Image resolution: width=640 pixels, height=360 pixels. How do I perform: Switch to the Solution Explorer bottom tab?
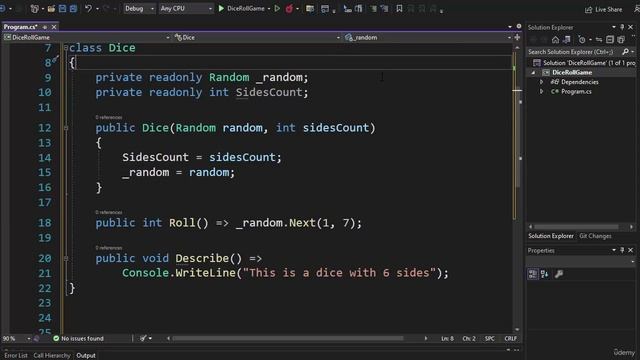click(x=551, y=236)
